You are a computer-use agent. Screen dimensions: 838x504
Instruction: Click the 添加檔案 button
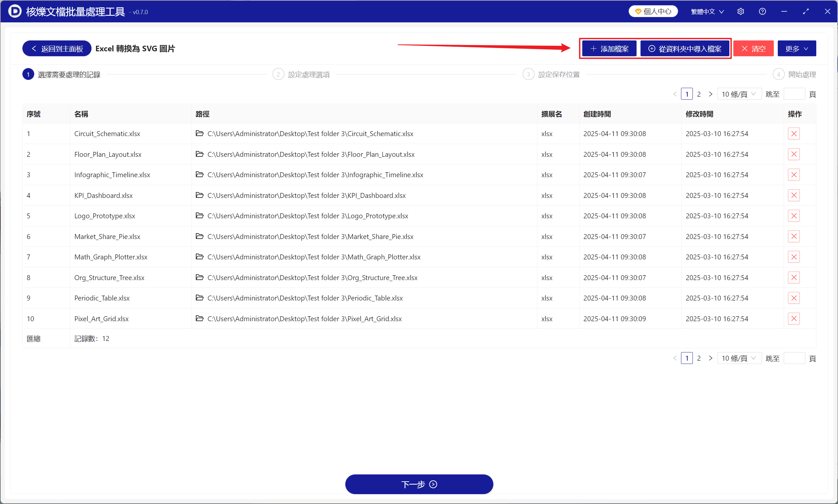609,49
